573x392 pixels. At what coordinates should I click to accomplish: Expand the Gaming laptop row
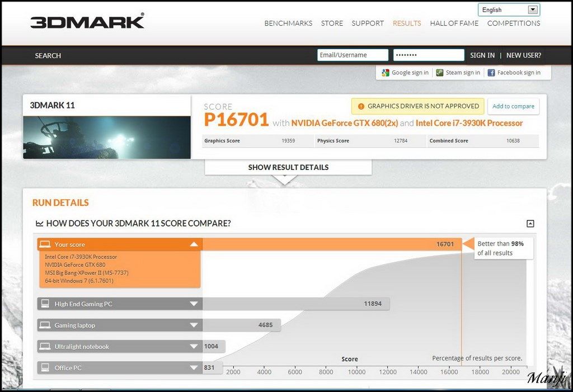coord(194,325)
